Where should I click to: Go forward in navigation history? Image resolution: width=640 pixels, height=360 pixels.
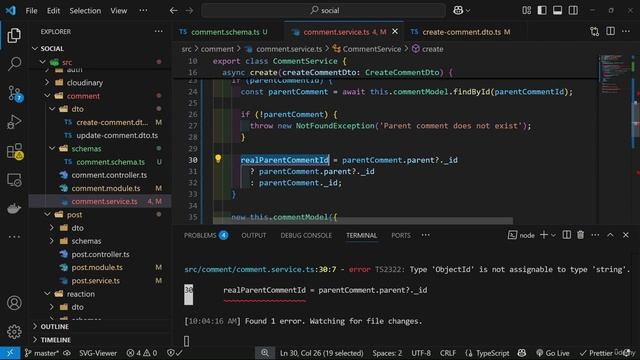[189, 11]
